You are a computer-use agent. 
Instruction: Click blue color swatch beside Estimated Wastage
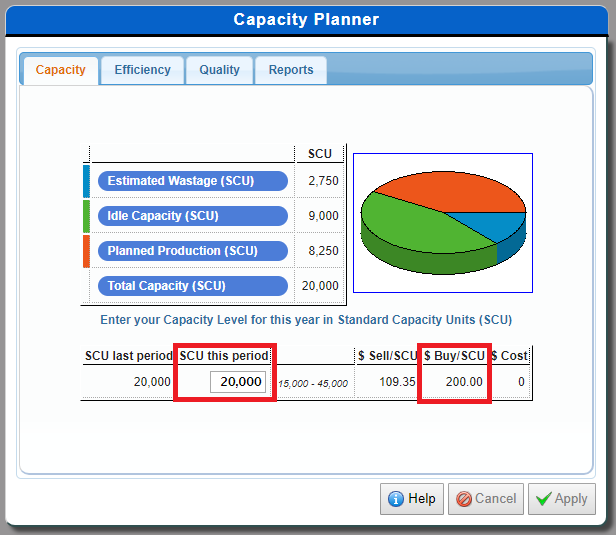coord(86,181)
